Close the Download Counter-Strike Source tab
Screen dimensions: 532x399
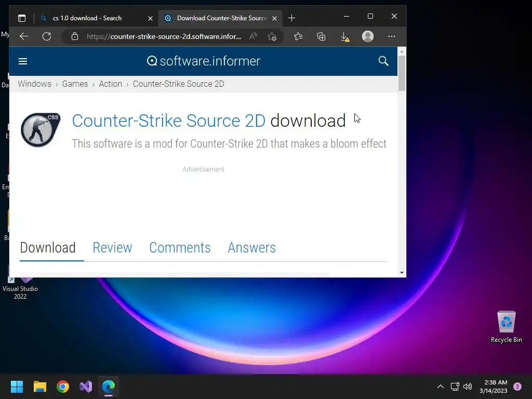[275, 18]
